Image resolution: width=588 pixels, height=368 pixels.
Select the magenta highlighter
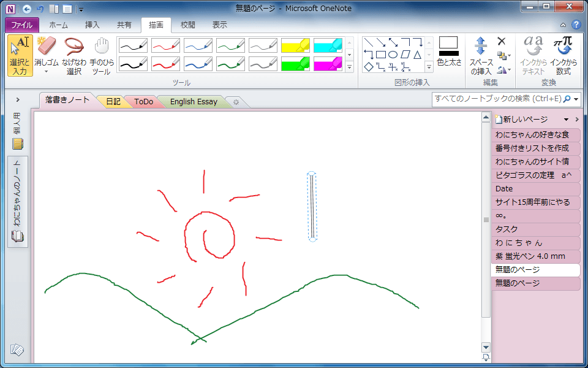coord(328,64)
